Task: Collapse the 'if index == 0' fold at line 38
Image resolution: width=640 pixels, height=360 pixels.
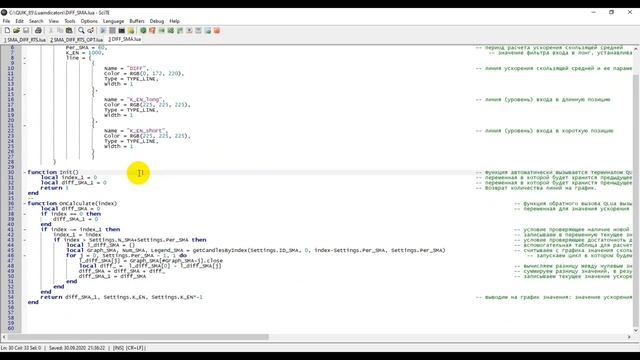Action: (24, 214)
